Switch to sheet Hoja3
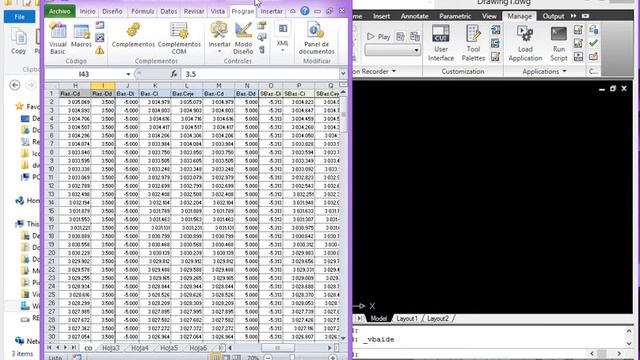The height and width of the screenshot is (360, 640). (x=111, y=348)
